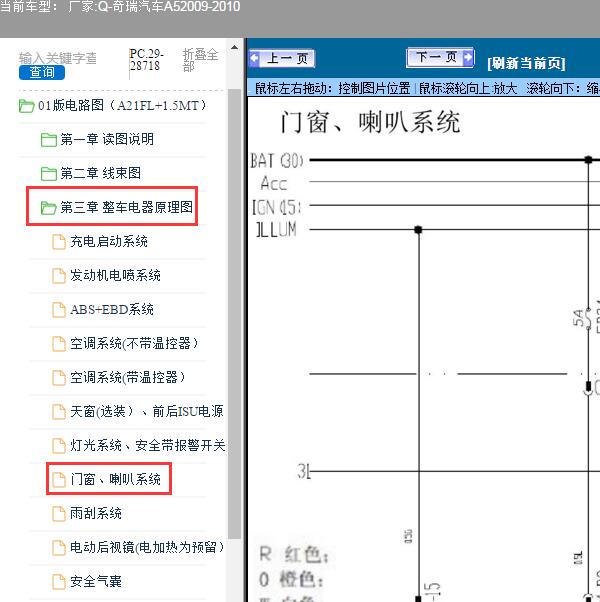Click the 空调系统(带温控器) document icon
The width and height of the screenshot is (600, 602).
(59, 378)
